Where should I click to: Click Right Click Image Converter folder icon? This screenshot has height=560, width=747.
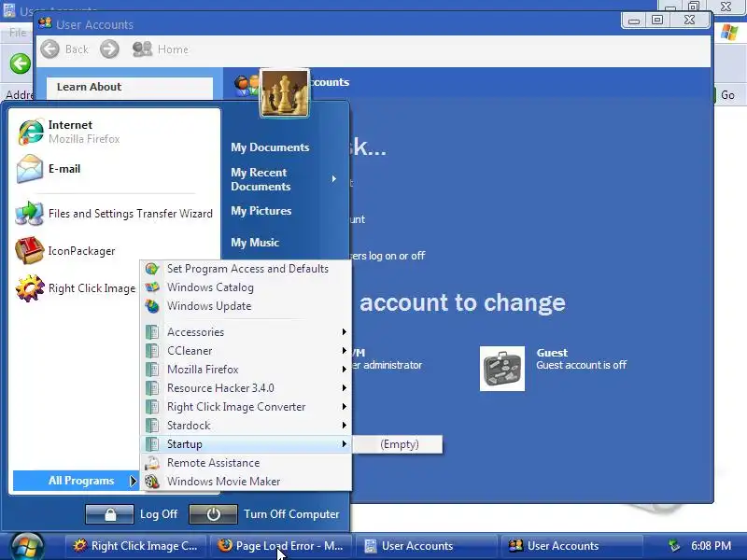152,407
